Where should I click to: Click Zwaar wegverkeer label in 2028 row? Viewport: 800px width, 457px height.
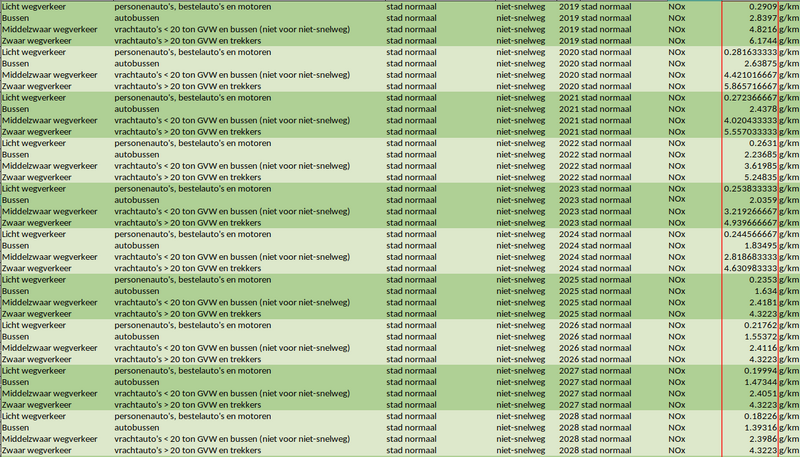point(38,450)
